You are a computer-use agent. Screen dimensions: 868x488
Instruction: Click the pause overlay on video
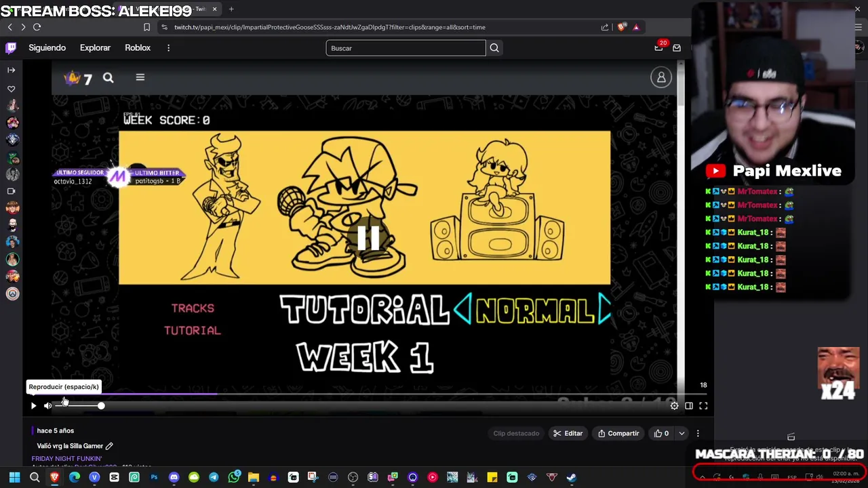coord(368,238)
